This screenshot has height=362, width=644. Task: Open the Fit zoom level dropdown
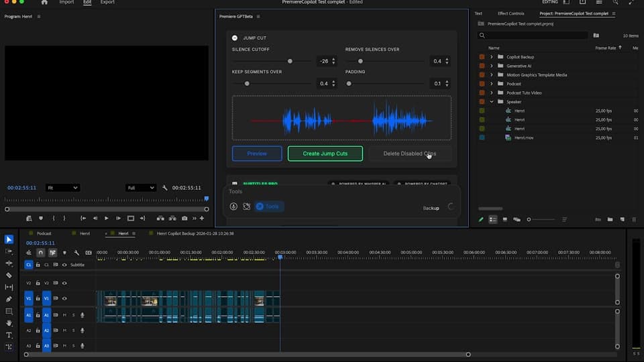(62, 188)
